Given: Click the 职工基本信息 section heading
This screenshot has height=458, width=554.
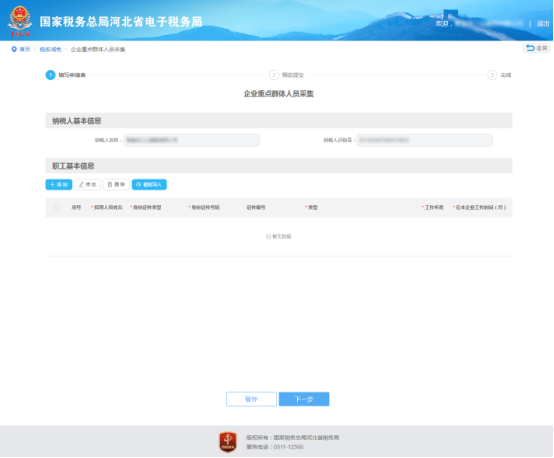Looking at the screenshot, I should [x=73, y=166].
